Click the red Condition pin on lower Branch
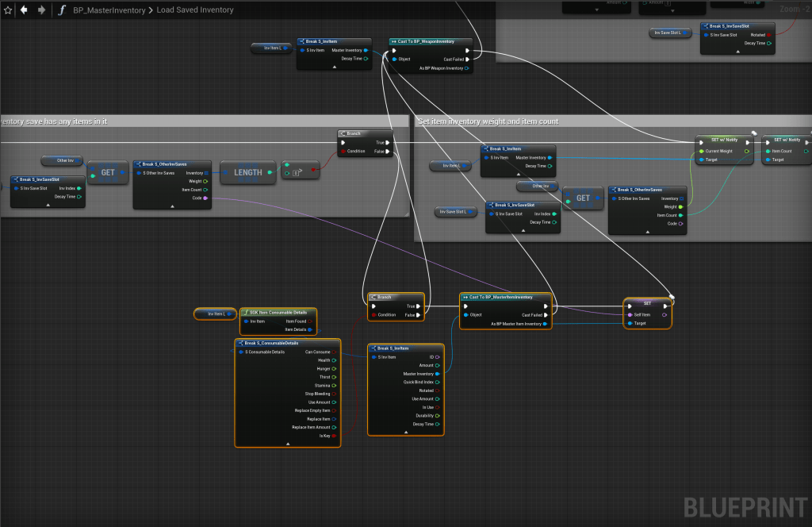The image size is (812, 527). pyautogui.click(x=373, y=315)
